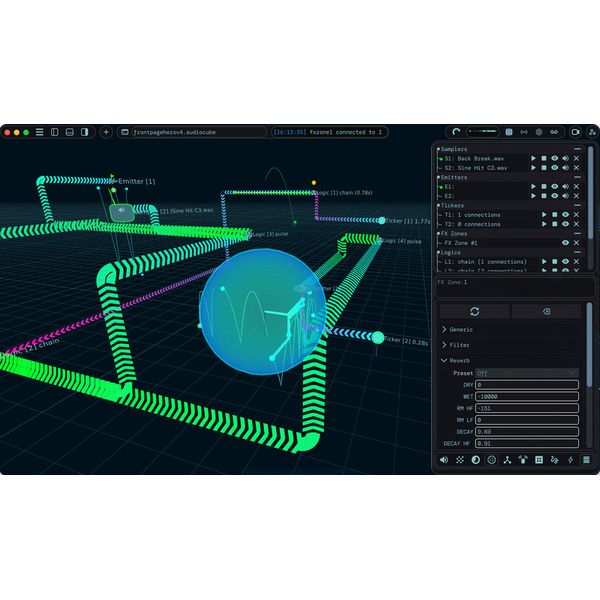Click the speaker icon in bottom toolbar
The width and height of the screenshot is (600, 600).
pyautogui.click(x=444, y=459)
